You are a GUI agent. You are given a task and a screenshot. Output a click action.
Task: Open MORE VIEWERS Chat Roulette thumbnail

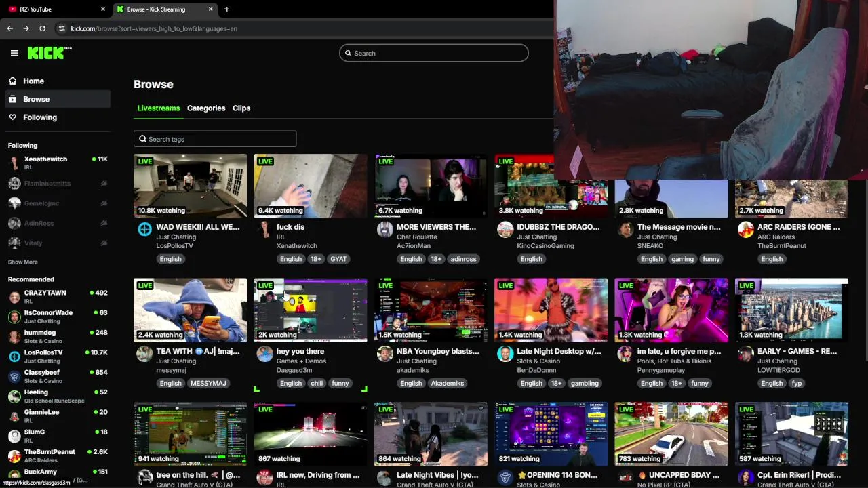click(x=431, y=186)
